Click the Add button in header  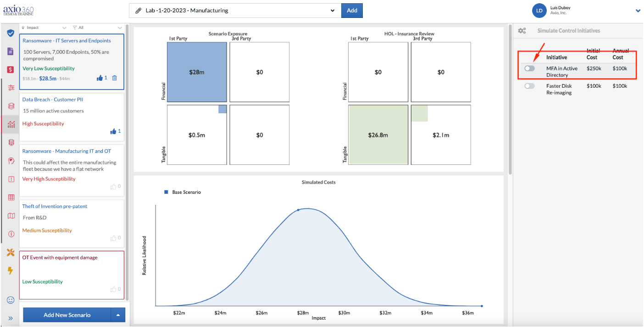(x=352, y=11)
